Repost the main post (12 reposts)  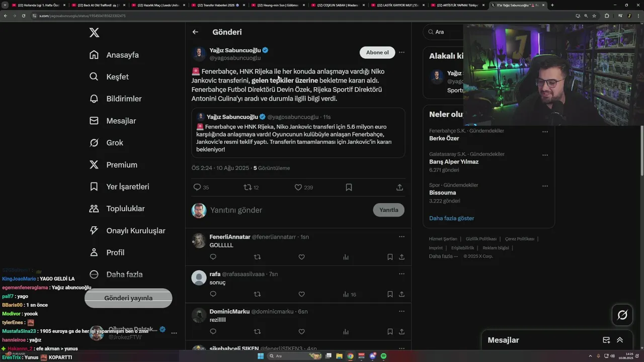point(251,187)
